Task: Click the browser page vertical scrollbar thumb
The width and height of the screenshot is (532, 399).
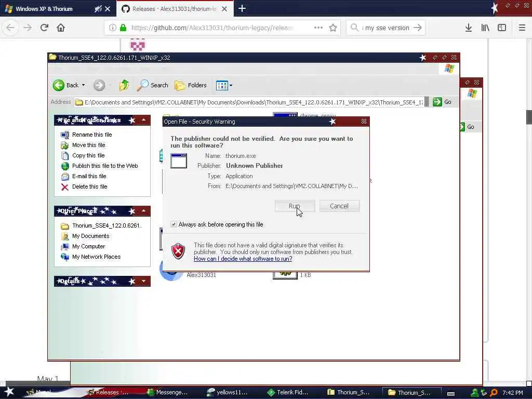Action: (529, 117)
